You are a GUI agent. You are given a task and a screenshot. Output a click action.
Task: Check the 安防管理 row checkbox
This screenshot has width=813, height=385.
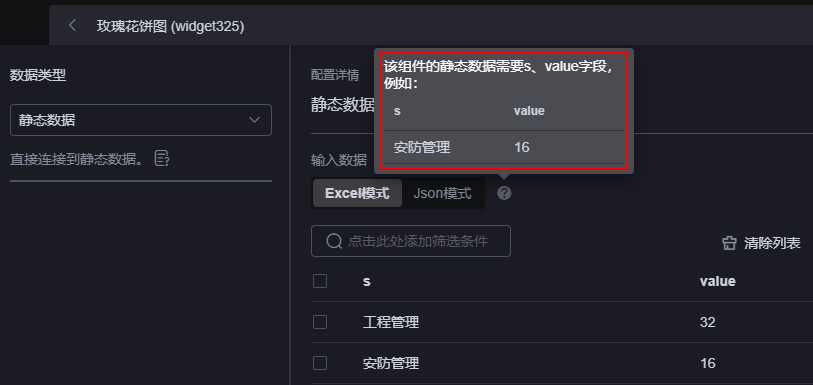point(320,363)
